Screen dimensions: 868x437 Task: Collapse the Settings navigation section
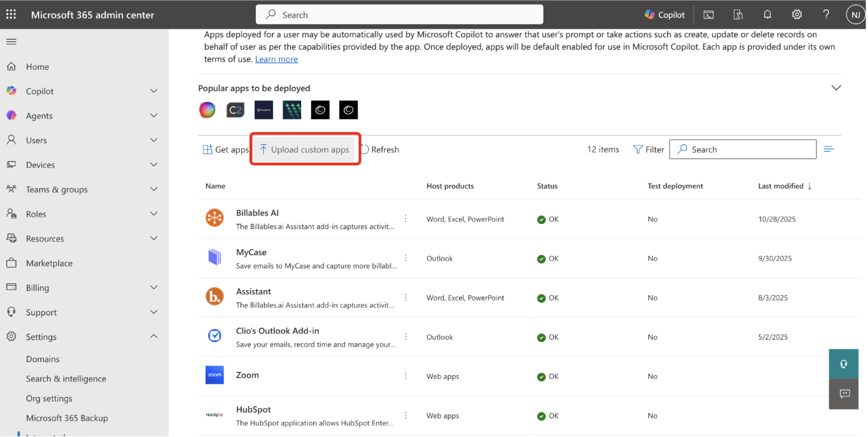(154, 337)
